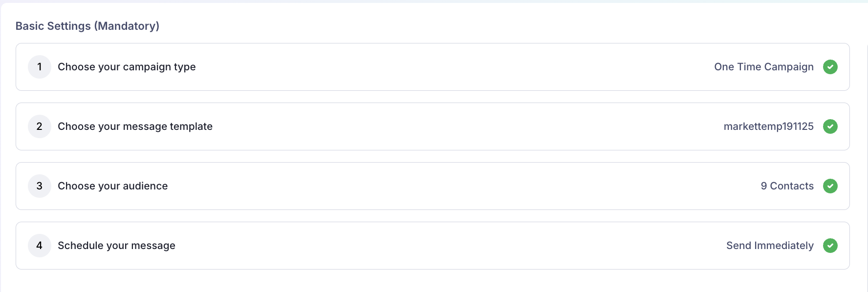Click the 'Choose your audience' label
This screenshot has width=868, height=292.
(x=112, y=186)
